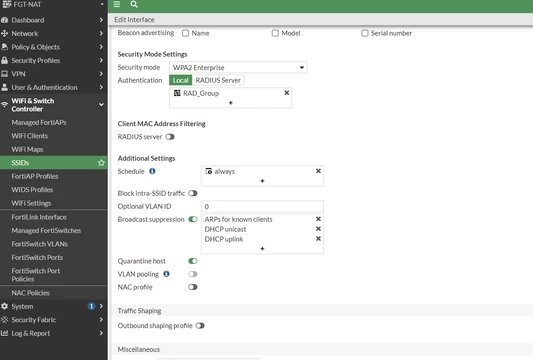Viewport: 533px width, 360px height.
Task: Disable the Quarantine host toggle
Action: pos(193,261)
